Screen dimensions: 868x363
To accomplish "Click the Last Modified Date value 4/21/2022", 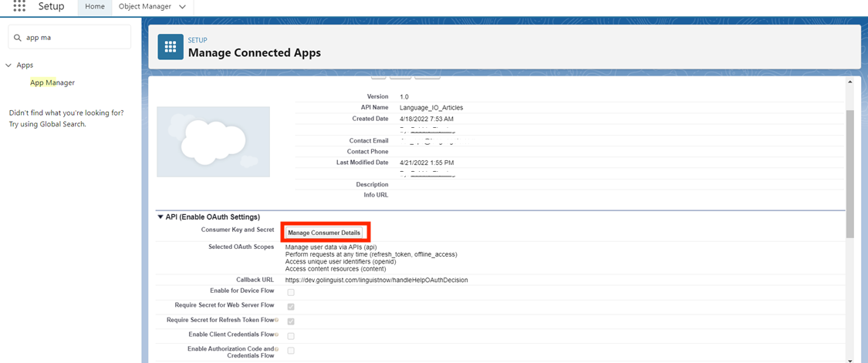I will pyautogui.click(x=427, y=163).
